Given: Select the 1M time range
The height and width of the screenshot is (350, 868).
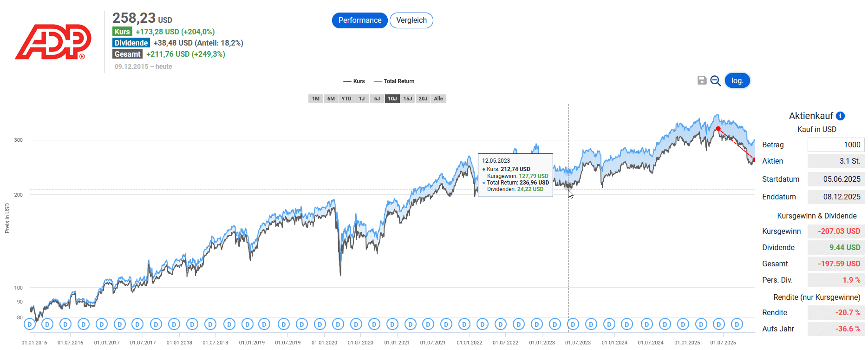Looking at the screenshot, I should click(316, 99).
